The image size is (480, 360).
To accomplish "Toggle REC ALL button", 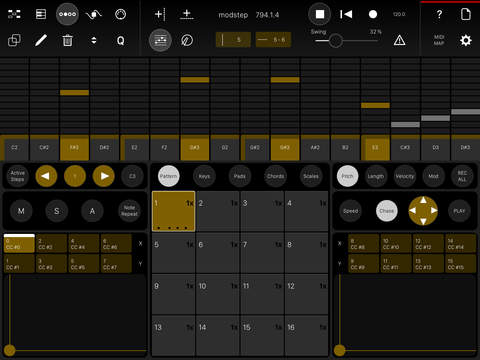I will click(x=462, y=176).
